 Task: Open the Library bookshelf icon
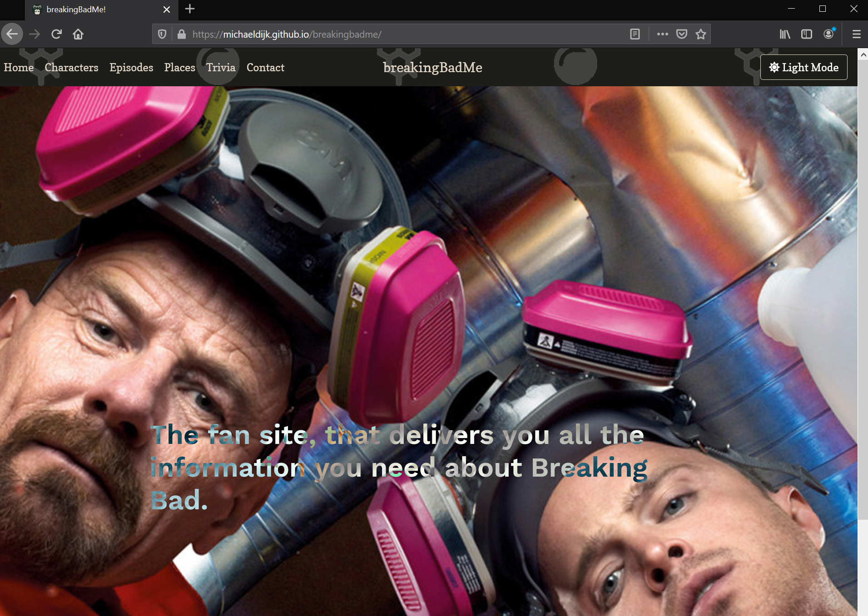pos(785,34)
